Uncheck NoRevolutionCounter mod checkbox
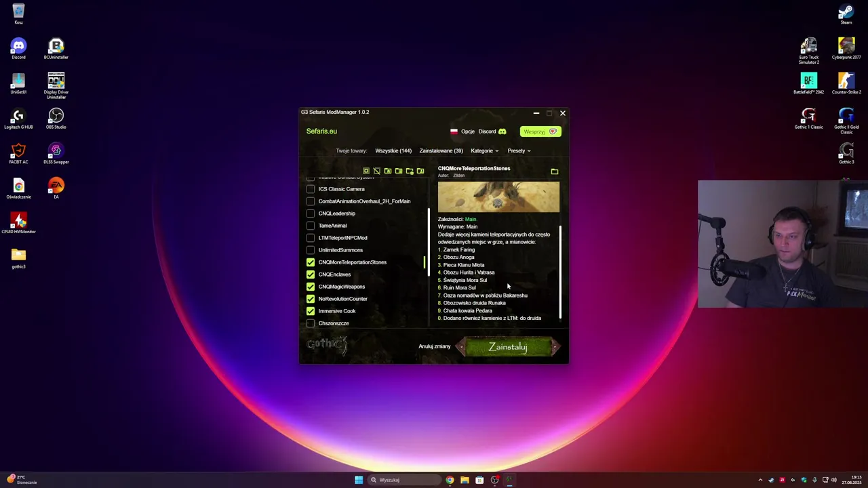 311,299
